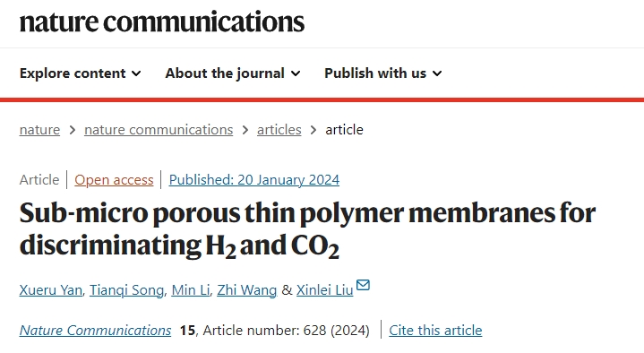The image size is (644, 353).
Task: Click the chevron next to Publish with us
Action: [x=437, y=73]
